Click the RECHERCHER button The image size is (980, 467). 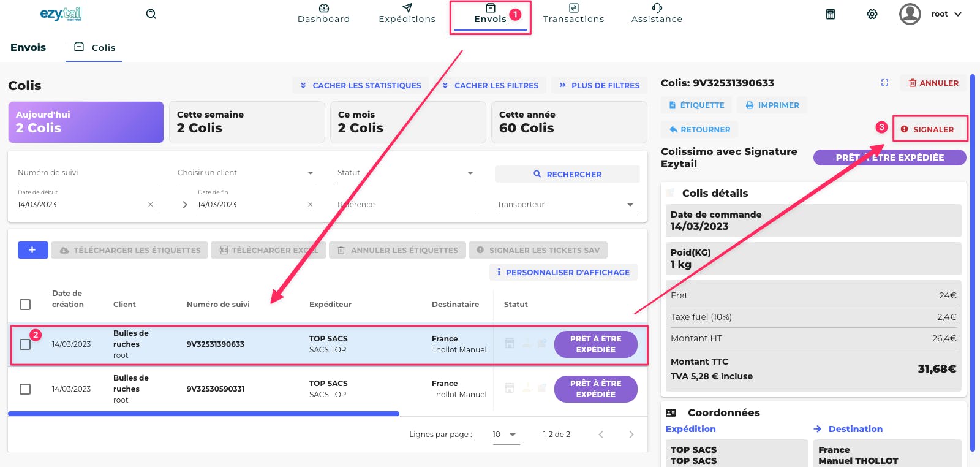[567, 174]
